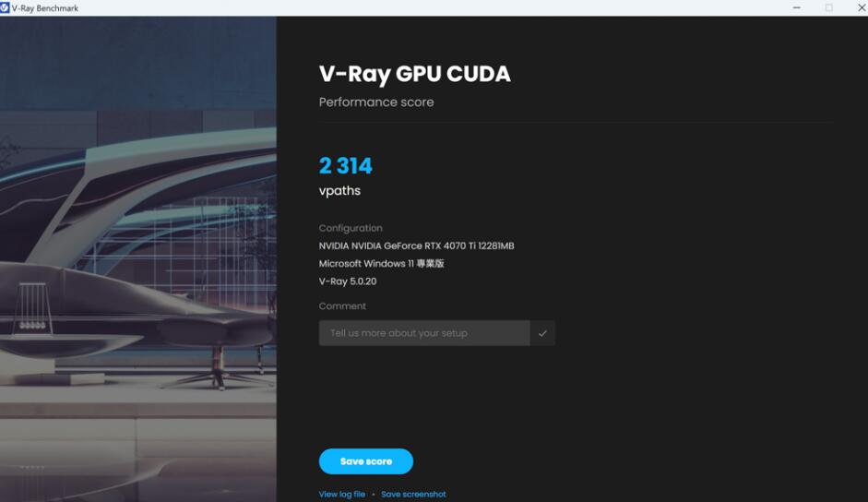The image size is (868, 502).
Task: Click the Comment section label
Action: tap(342, 305)
